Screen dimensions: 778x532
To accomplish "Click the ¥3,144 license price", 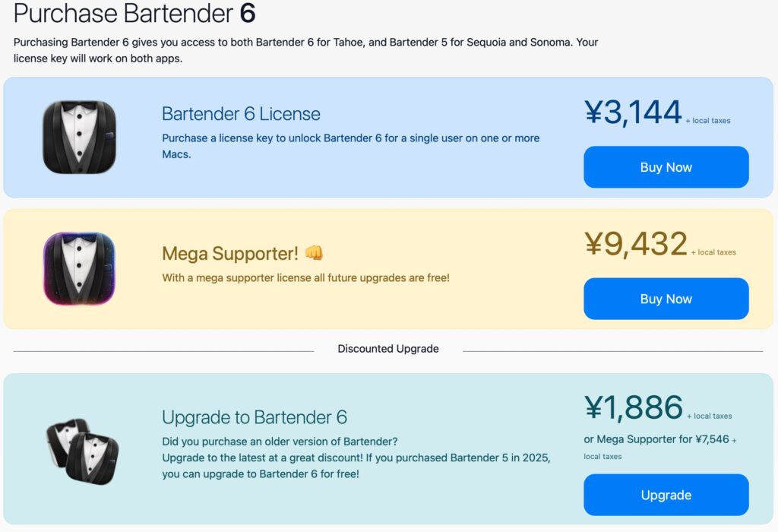I will click(x=633, y=113).
